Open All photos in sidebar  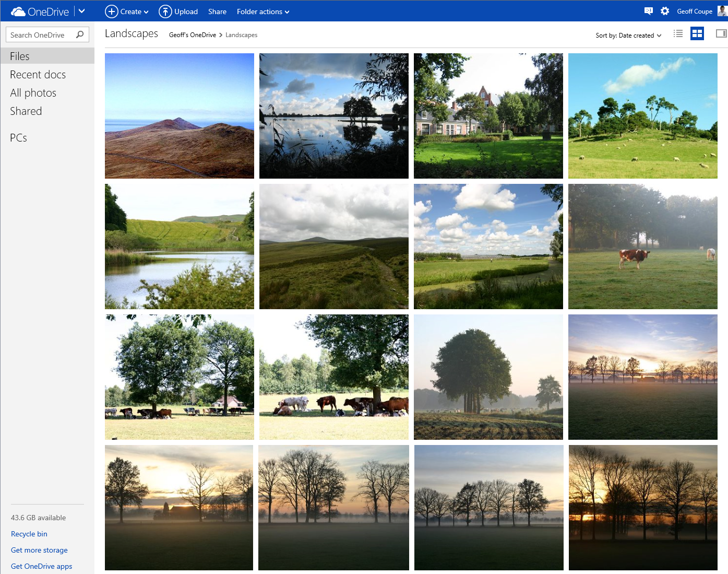[33, 93]
